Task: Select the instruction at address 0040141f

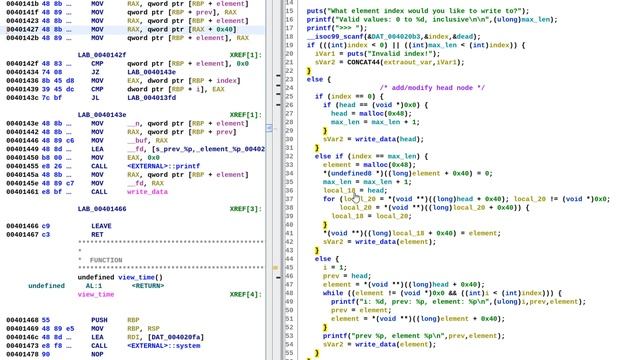Action: [x=122, y=12]
